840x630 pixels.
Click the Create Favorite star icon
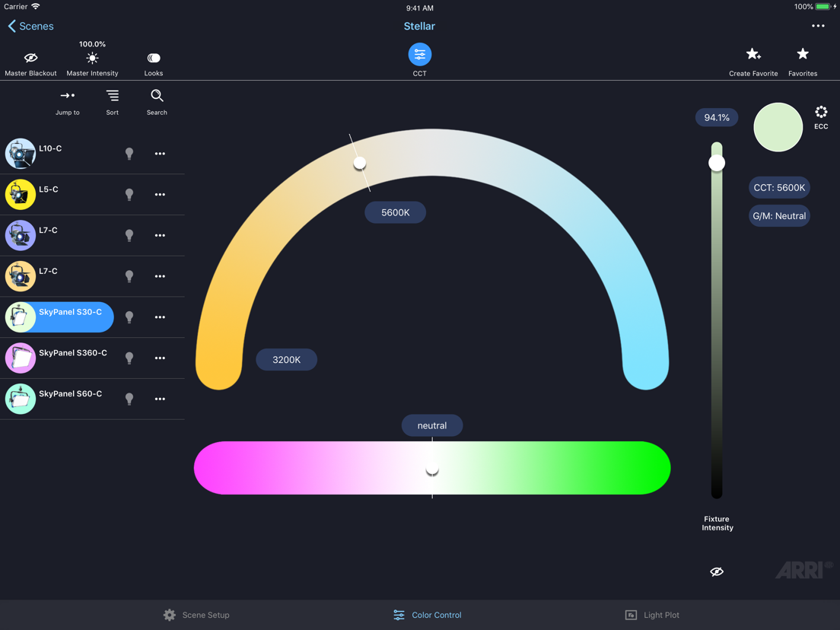[753, 54]
